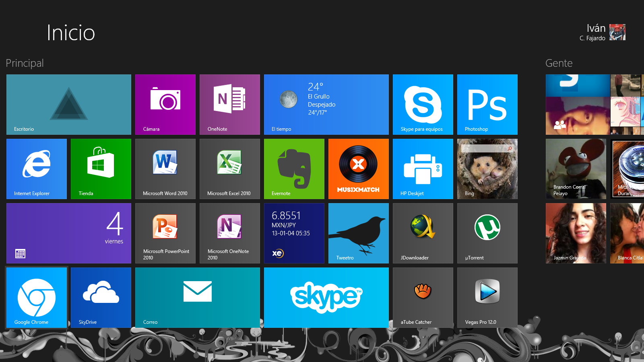Launch Microsoft OneNote 2010 tile
The image size is (644, 362).
click(230, 233)
